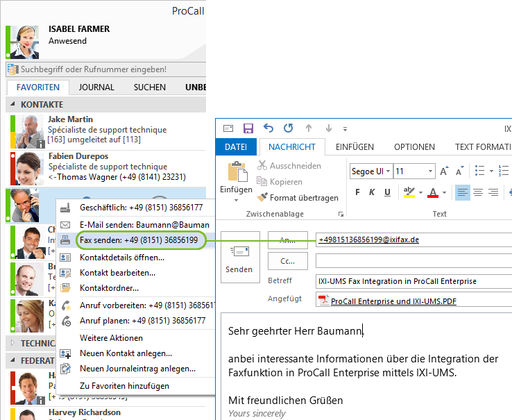Select Anruf planen menu item

(x=135, y=321)
